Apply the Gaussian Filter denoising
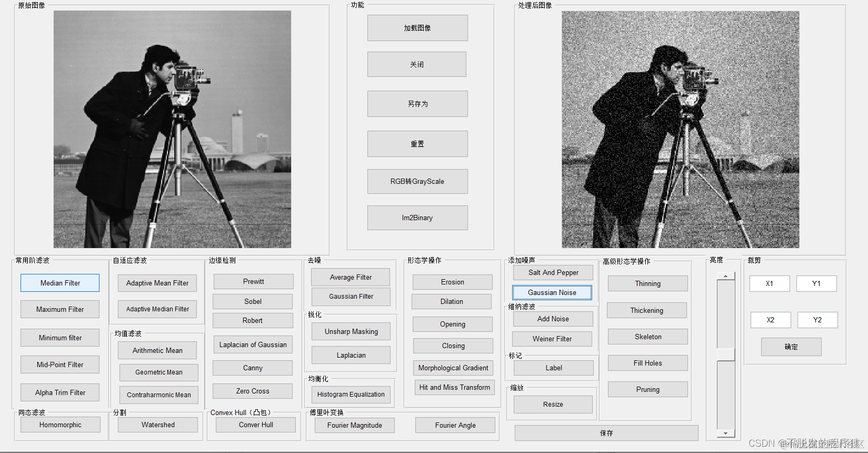Screen dimensions: 868x453 pos(351,297)
